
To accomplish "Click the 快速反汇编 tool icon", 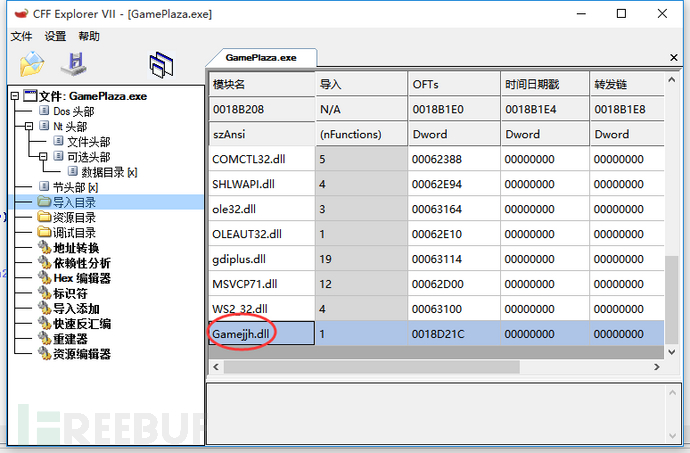I will (44, 323).
